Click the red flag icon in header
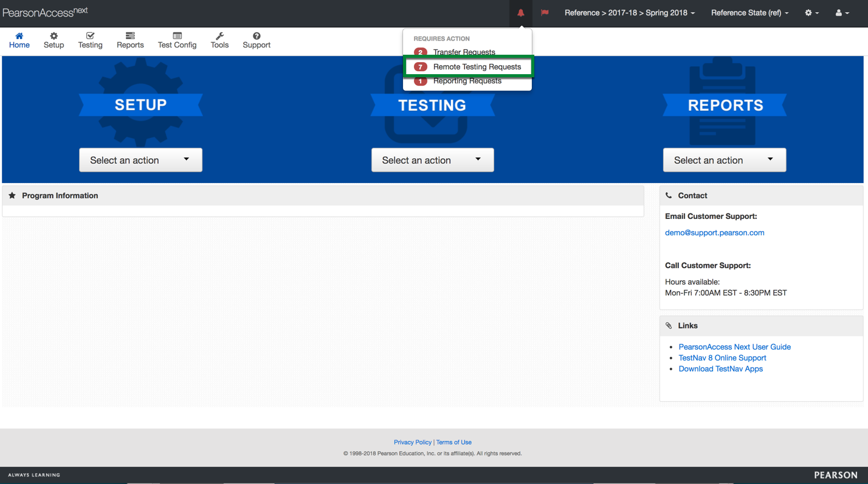The height and width of the screenshot is (484, 868). [x=545, y=13]
